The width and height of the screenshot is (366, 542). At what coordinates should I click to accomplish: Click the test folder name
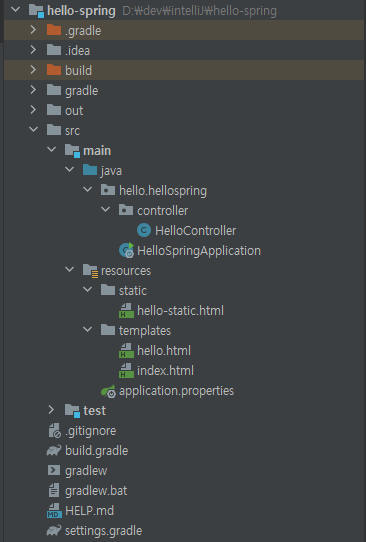point(94,411)
